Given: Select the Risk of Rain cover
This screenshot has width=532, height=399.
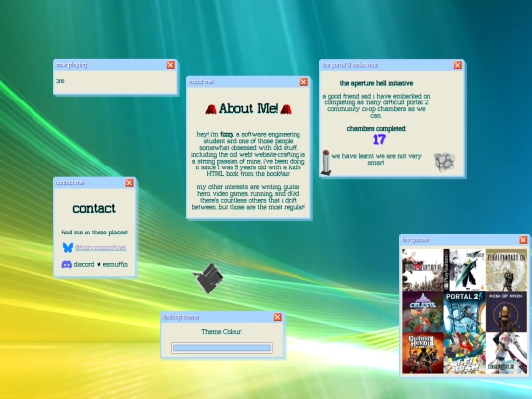Looking at the screenshot, I should click(506, 311).
